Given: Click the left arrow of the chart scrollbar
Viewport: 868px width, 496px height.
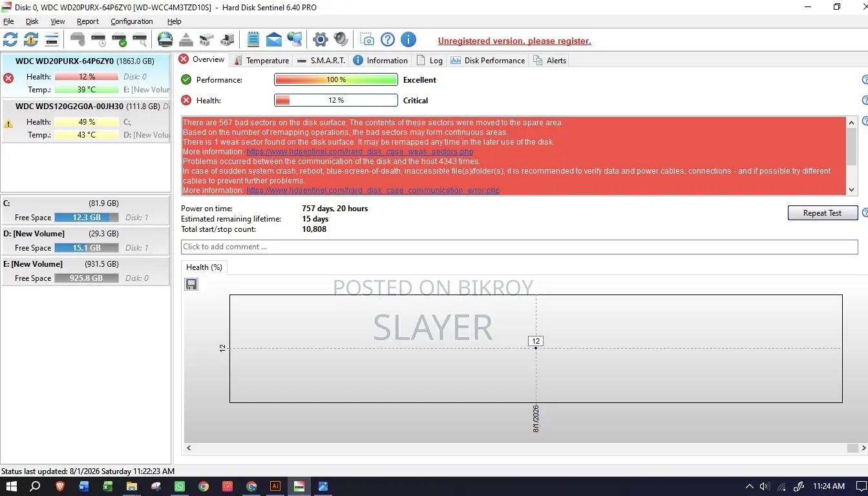Looking at the screenshot, I should pos(189,448).
